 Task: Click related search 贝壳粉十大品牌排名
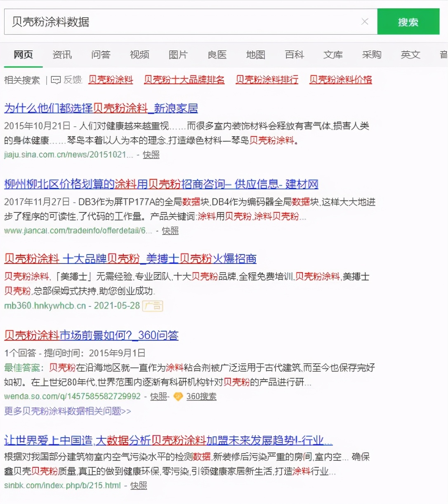pos(184,80)
